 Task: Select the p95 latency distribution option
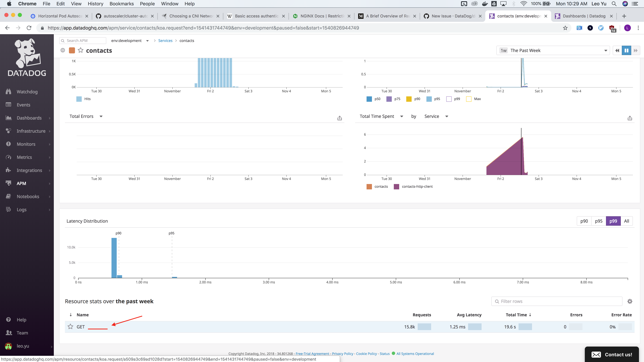[x=598, y=221]
